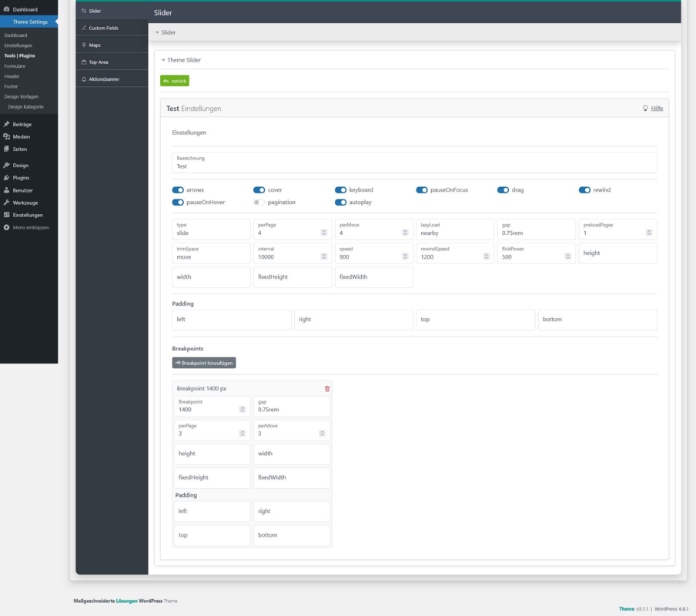Image resolution: width=696 pixels, height=616 pixels.
Task: Adjust the perPage stepper showing 4
Action: [323, 233]
